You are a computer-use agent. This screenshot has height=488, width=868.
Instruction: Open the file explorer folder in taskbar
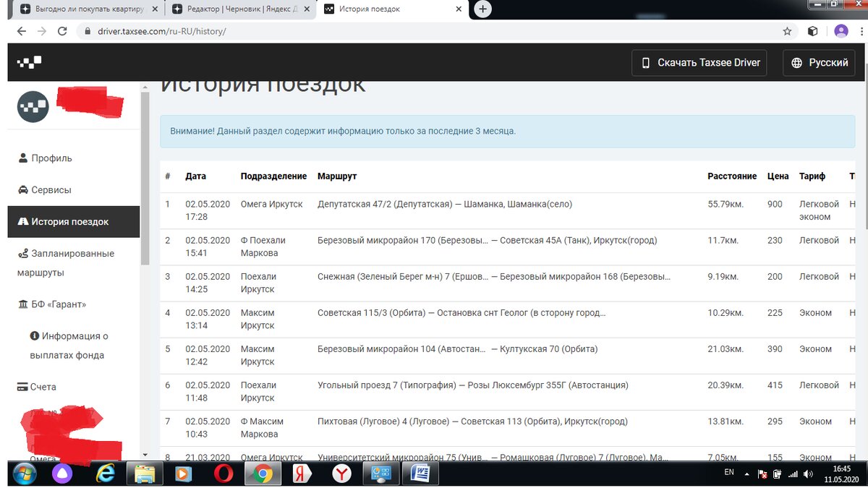pyautogui.click(x=145, y=474)
